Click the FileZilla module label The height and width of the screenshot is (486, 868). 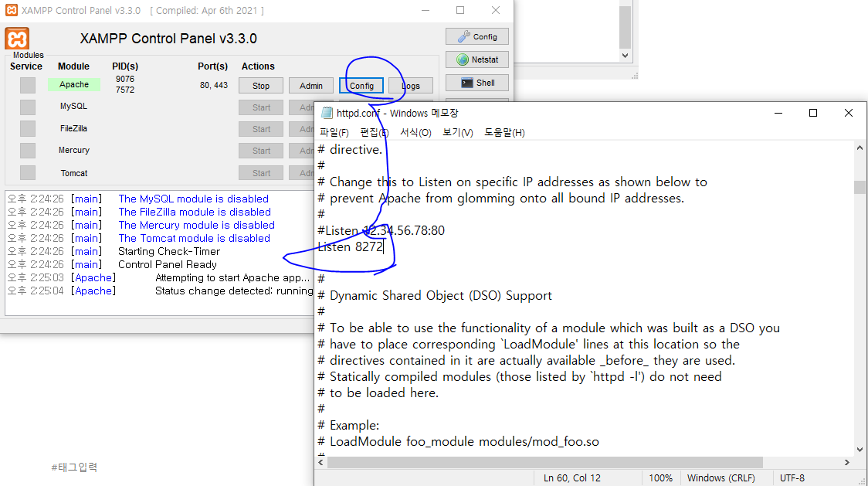tap(73, 128)
